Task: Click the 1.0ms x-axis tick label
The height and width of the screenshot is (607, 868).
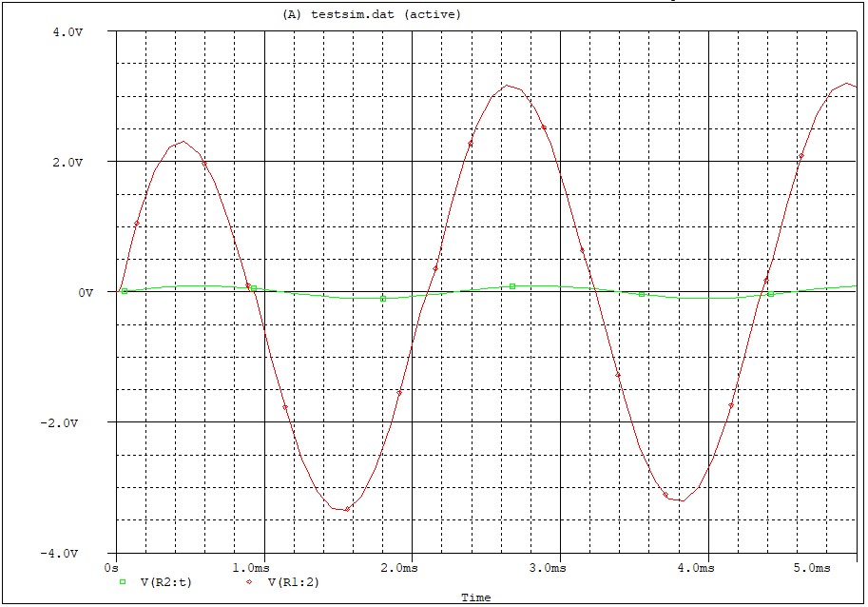Action: tap(252, 567)
